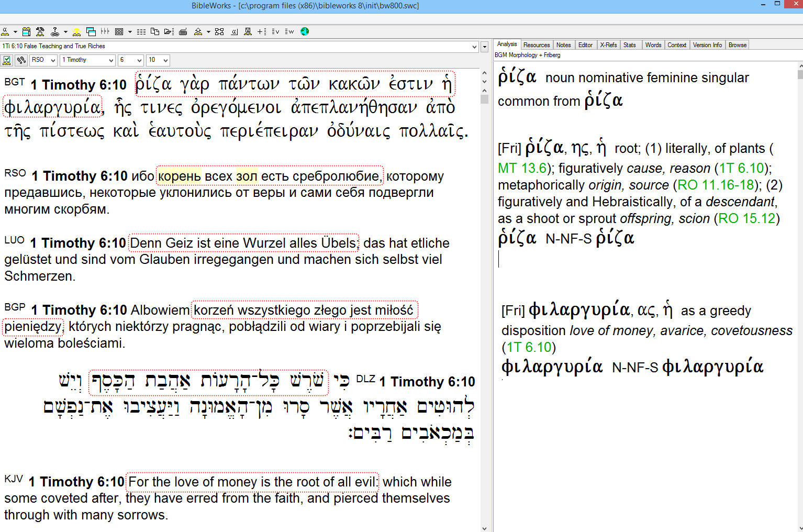Follow the RO 15.12 reference link
Image resolution: width=803 pixels, height=532 pixels.
746,218
